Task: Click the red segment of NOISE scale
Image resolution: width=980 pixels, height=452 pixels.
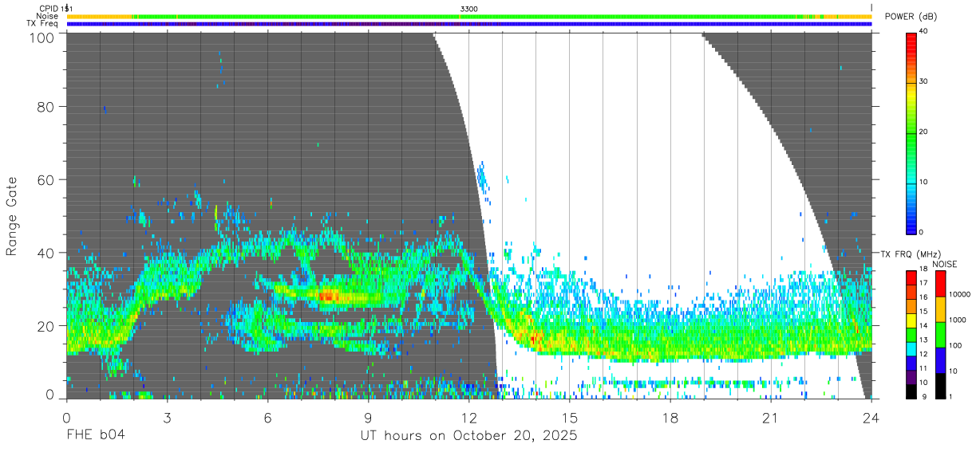Action: [x=940, y=283]
